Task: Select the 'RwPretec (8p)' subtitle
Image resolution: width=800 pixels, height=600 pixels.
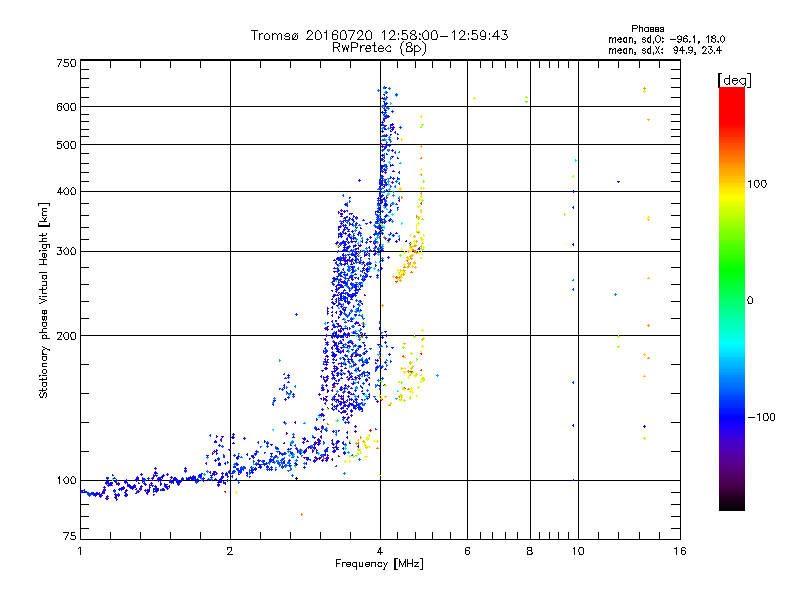Action: pos(379,48)
